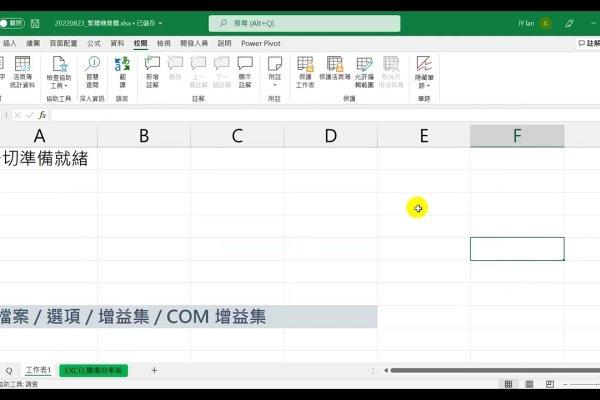Open 智慧查閱 smart lookup
Screen dimensions: 600x400
click(x=92, y=72)
